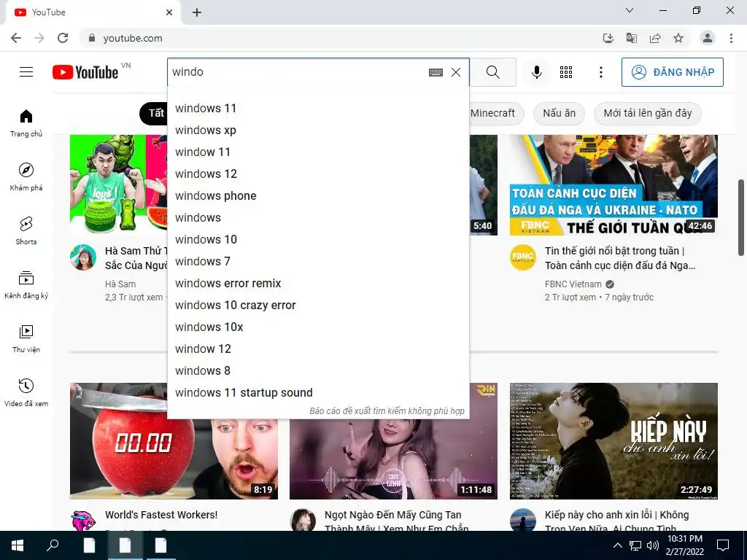The width and height of the screenshot is (747, 560).
Task: Open video title Tin thế giới nổi bật
Action: click(x=620, y=258)
